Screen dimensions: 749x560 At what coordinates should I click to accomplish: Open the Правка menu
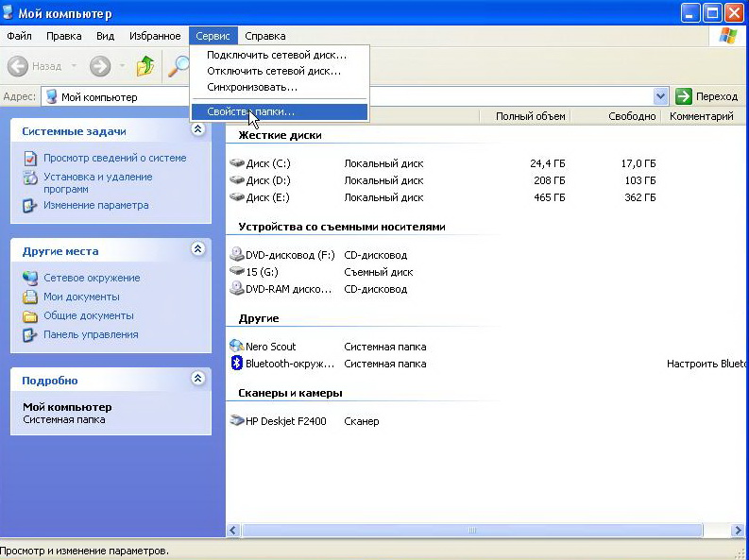[64, 36]
